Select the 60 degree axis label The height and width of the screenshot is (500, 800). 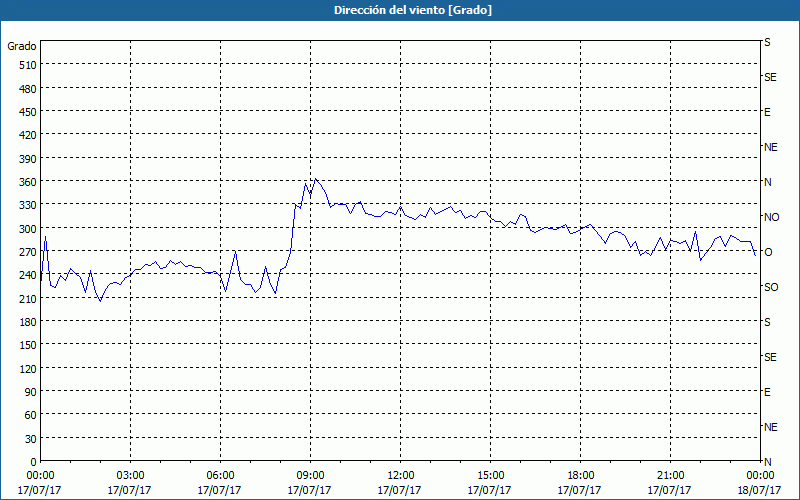31,416
